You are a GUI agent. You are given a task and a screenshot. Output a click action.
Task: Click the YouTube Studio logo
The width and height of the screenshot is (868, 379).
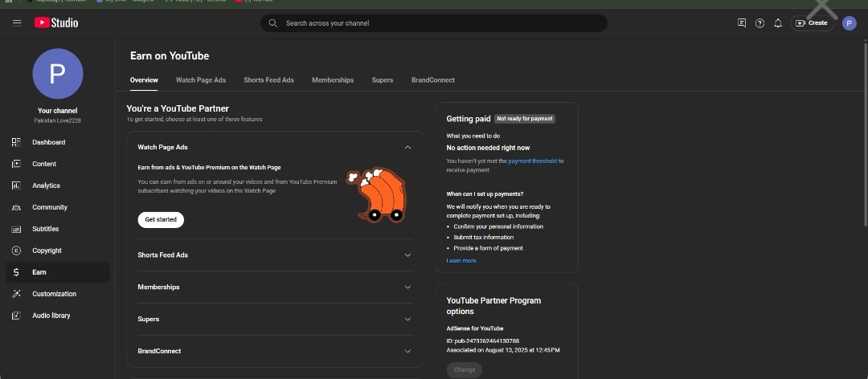coord(56,22)
